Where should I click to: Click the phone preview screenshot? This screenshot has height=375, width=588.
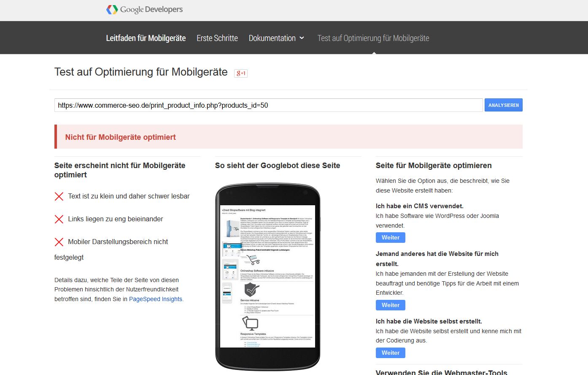click(x=267, y=276)
